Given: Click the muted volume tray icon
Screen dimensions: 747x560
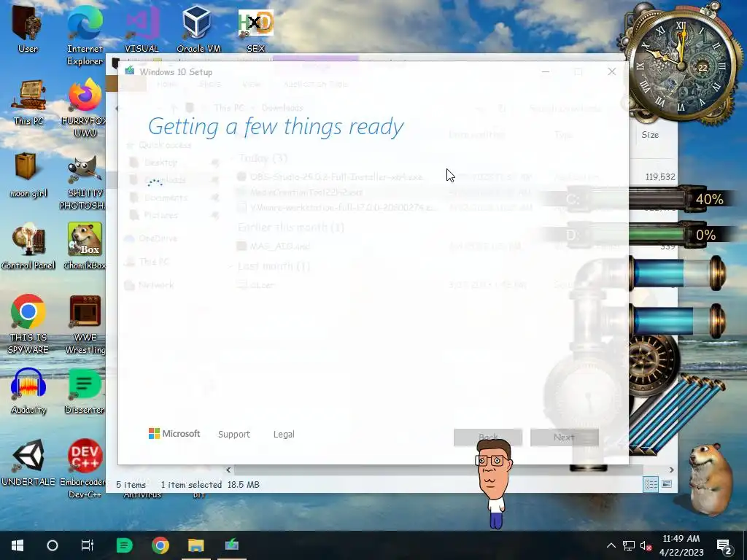Looking at the screenshot, I should coord(646,545).
